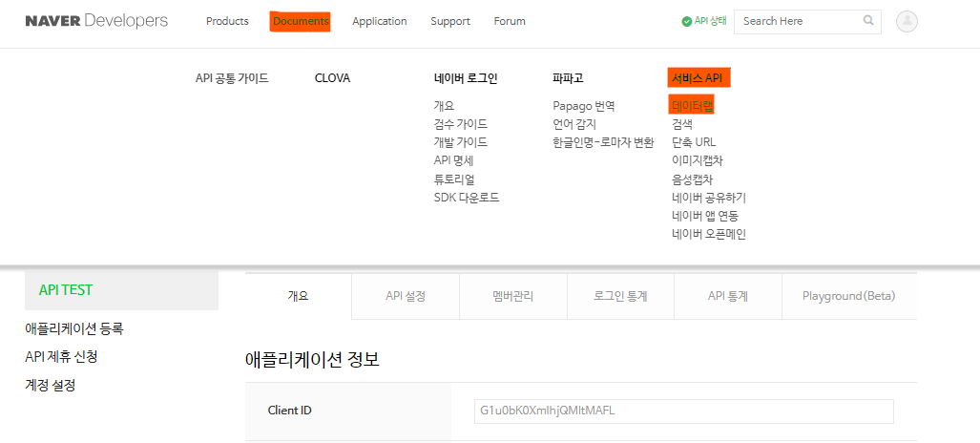Open the API 공통 가이드 section
Image resolution: width=980 pixels, height=443 pixels.
pyautogui.click(x=232, y=78)
